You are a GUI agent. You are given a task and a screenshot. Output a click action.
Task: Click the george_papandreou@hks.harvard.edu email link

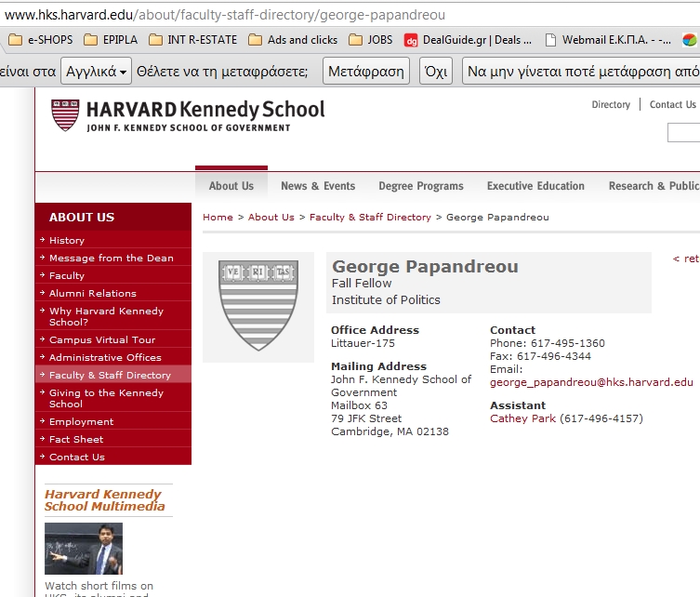[591, 382]
